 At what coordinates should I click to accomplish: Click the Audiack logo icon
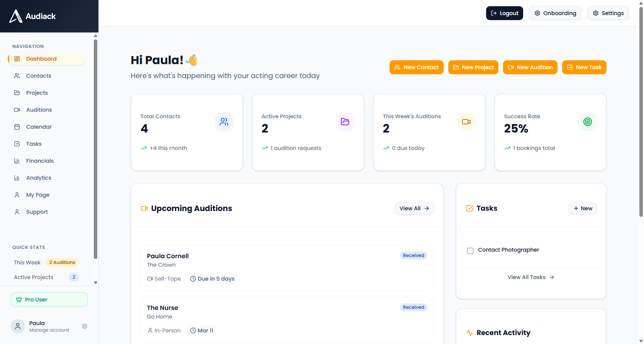[x=16, y=16]
